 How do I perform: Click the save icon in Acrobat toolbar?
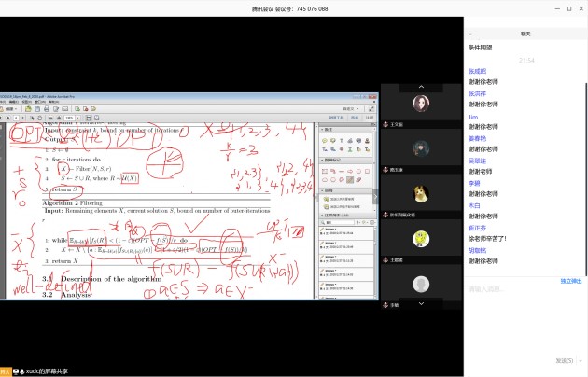37,108
